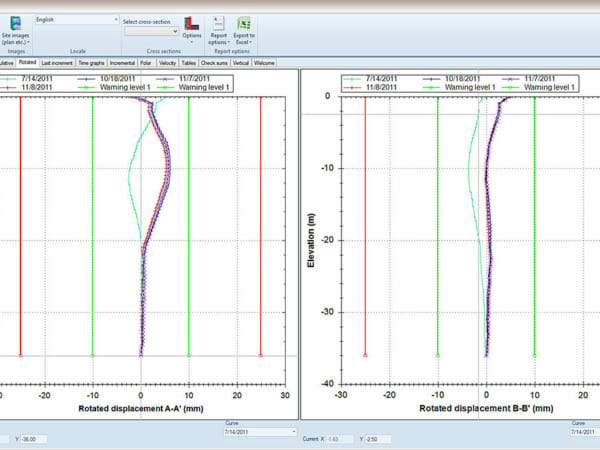Viewport: 600px width, 450px height.
Task: Click the right chart Current X value field
Action: (x=340, y=439)
